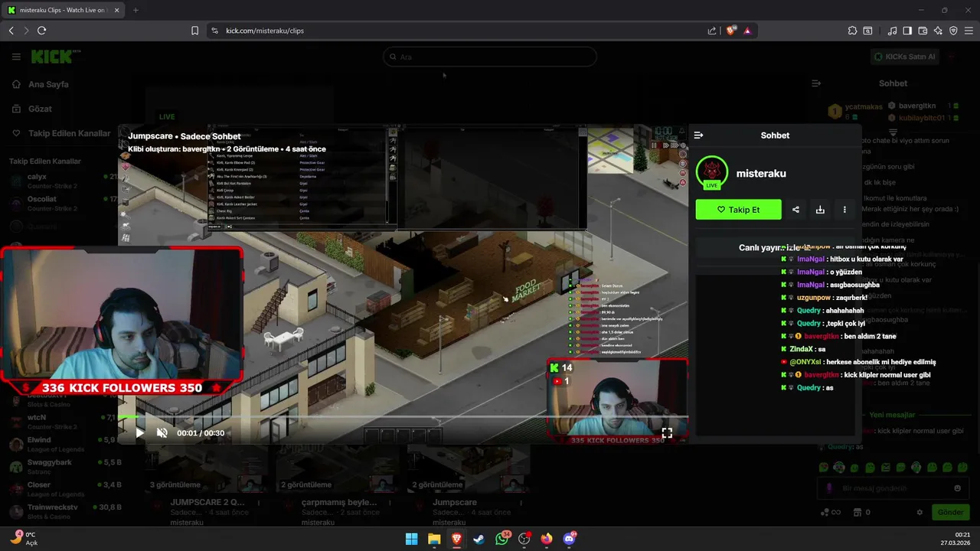This screenshot has width=980, height=551.
Task: Open options for the JUMPSCARE 2 Q clip card
Action: pos(259,504)
